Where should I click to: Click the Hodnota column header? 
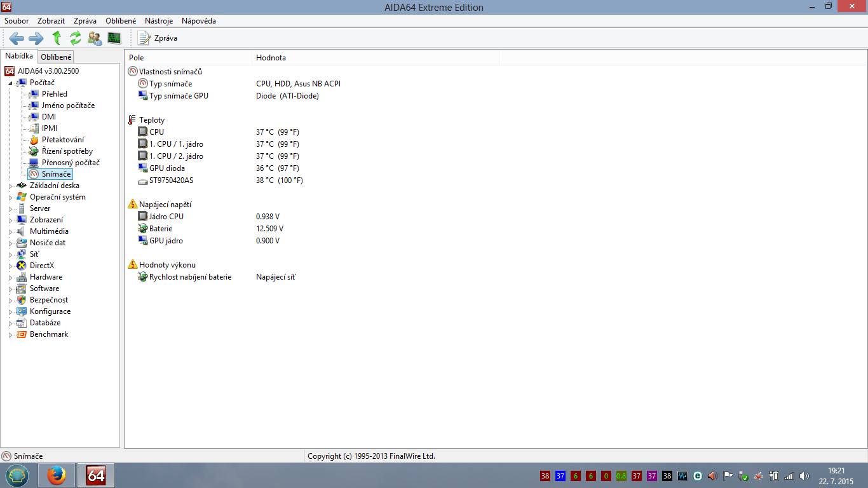coord(375,58)
